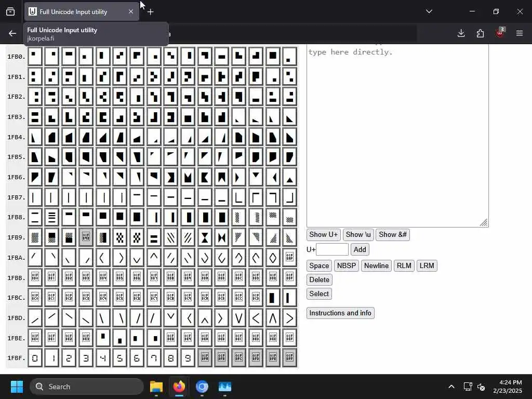Viewport: 532px width, 399px height.
Task: Insert the segmented digit 5 character
Action: 120,357
